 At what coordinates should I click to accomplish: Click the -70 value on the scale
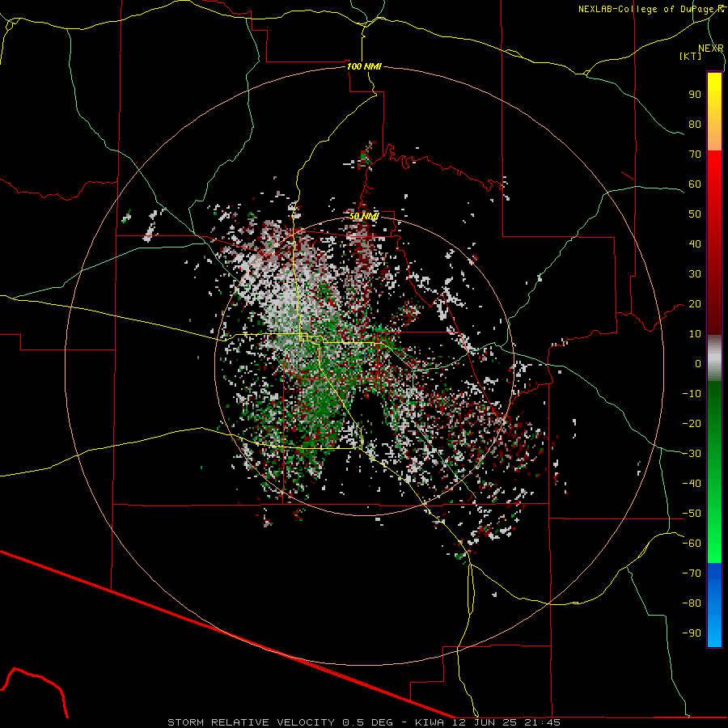click(692, 574)
